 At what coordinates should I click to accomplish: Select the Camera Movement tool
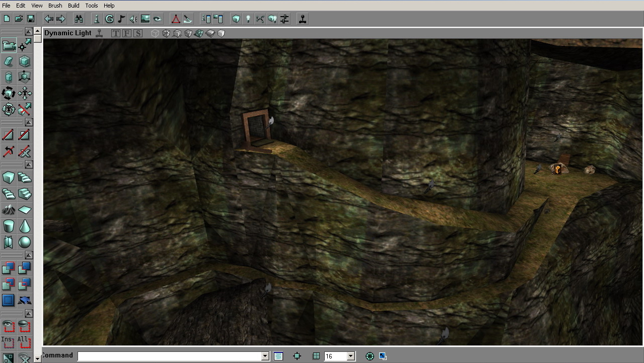coord(9,45)
